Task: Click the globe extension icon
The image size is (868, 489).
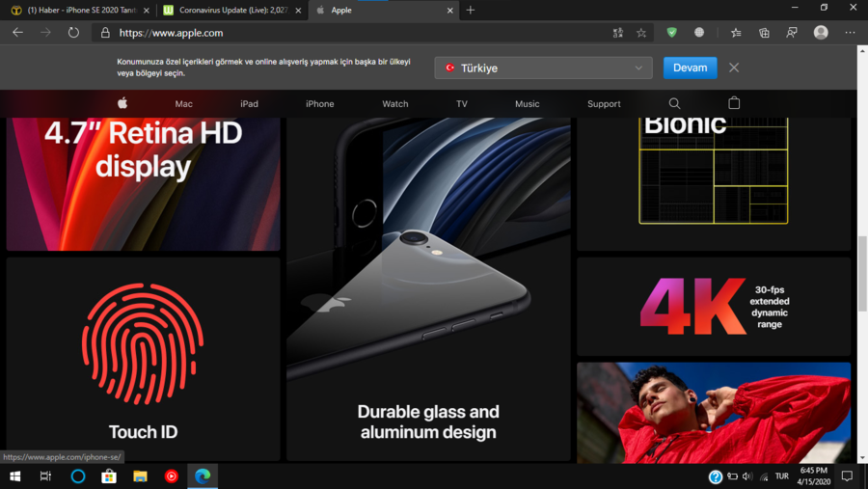Action: click(699, 33)
